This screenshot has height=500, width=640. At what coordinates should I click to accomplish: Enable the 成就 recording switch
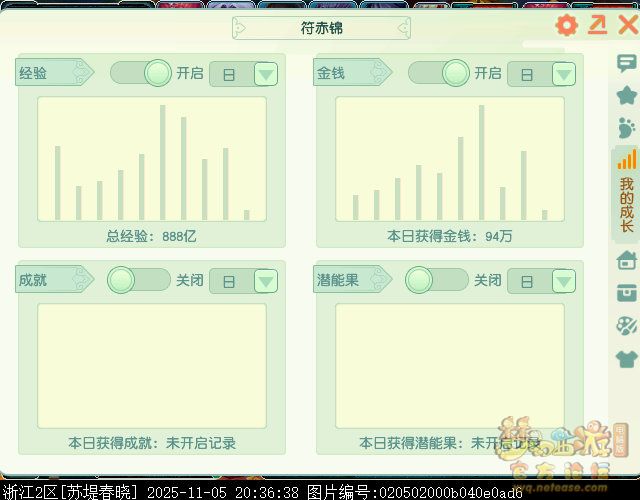(x=139, y=280)
